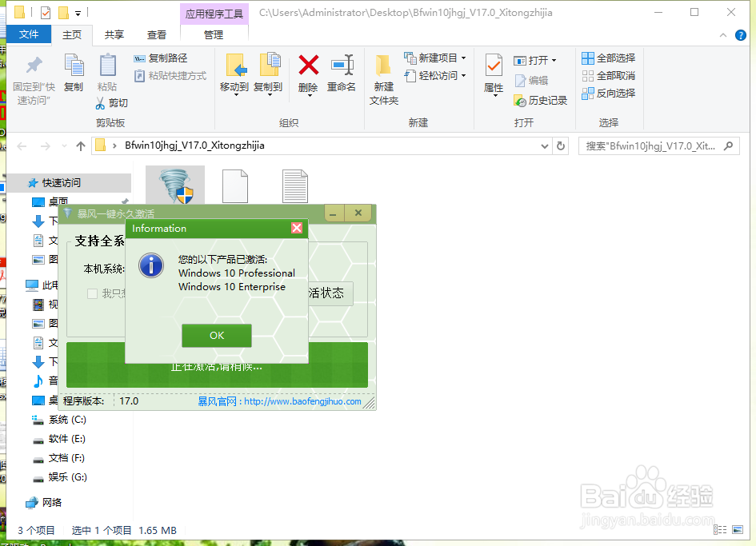The image size is (756, 546).
Task: Click the Edit ribbon button
Action: 531,81
